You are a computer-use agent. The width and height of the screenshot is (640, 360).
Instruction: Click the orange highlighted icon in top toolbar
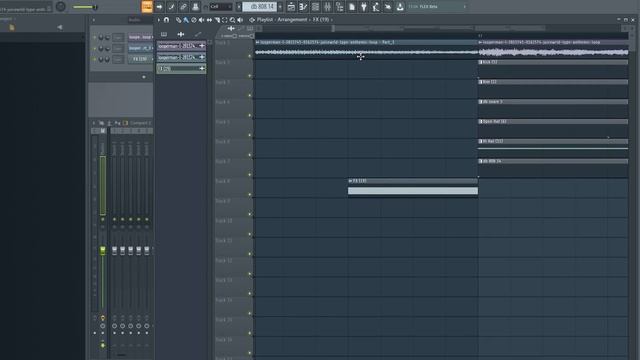(x=147, y=7)
